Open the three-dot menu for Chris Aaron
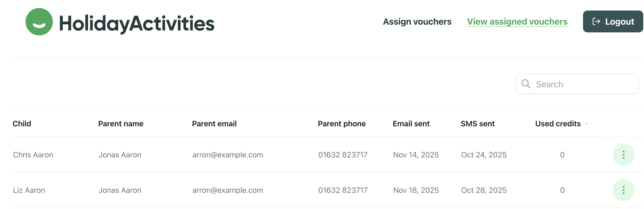644x209 pixels. pos(623,155)
